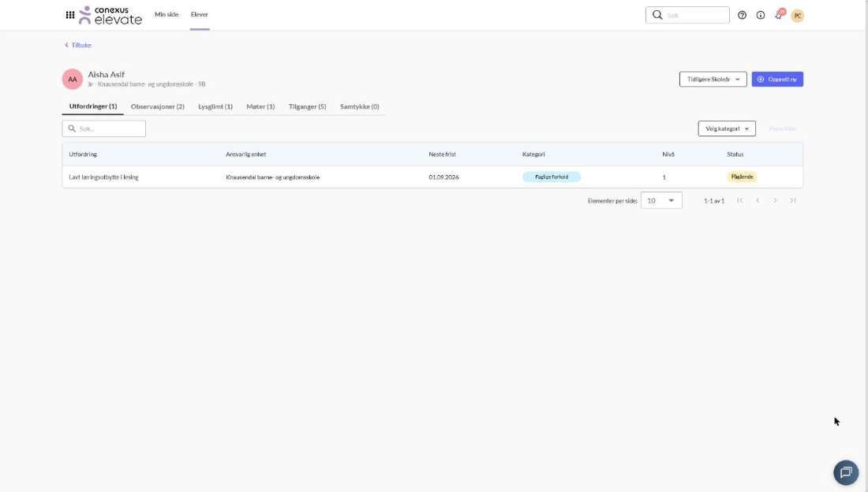Click the Status column header
Image resolution: width=868 pixels, height=492 pixels.
coord(735,155)
